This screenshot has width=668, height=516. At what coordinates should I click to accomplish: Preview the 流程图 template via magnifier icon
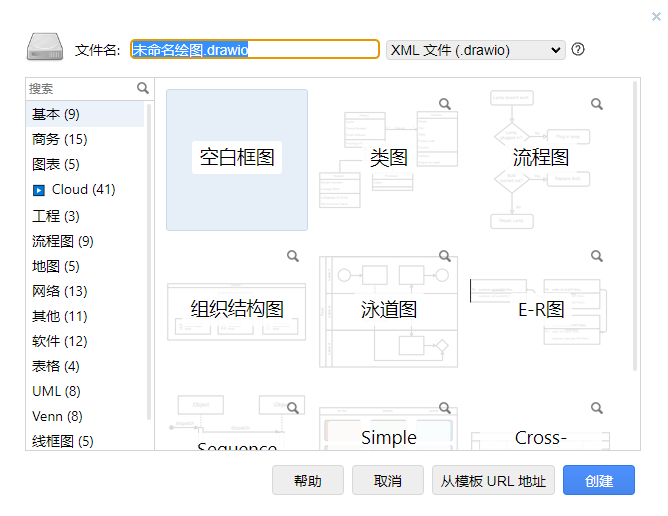click(x=597, y=104)
